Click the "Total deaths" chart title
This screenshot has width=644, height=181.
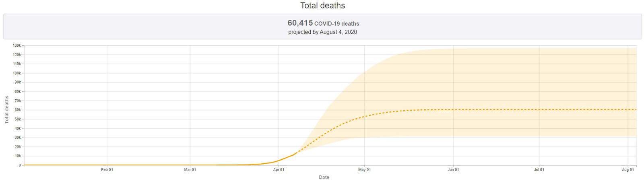coord(322,6)
